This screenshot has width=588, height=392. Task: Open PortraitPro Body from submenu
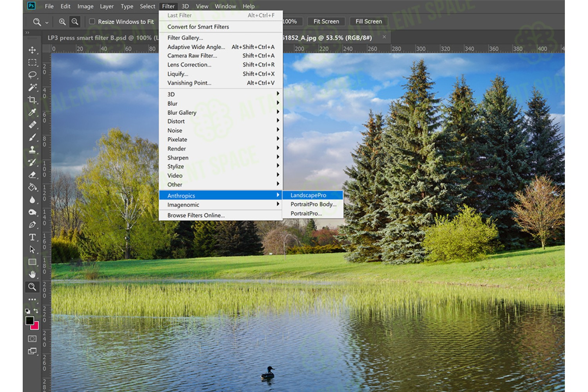coord(313,204)
